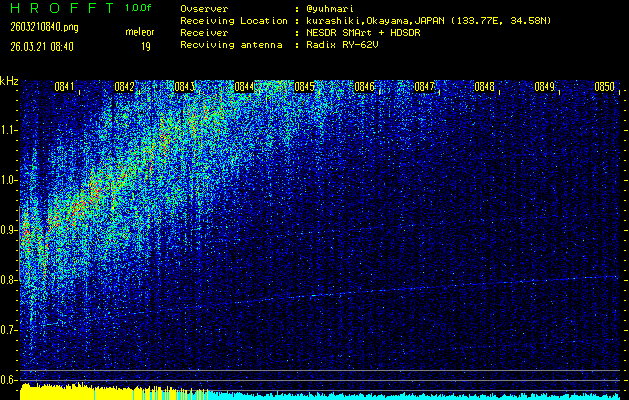Click the 0843 time label
The image size is (629, 400).
(184, 87)
